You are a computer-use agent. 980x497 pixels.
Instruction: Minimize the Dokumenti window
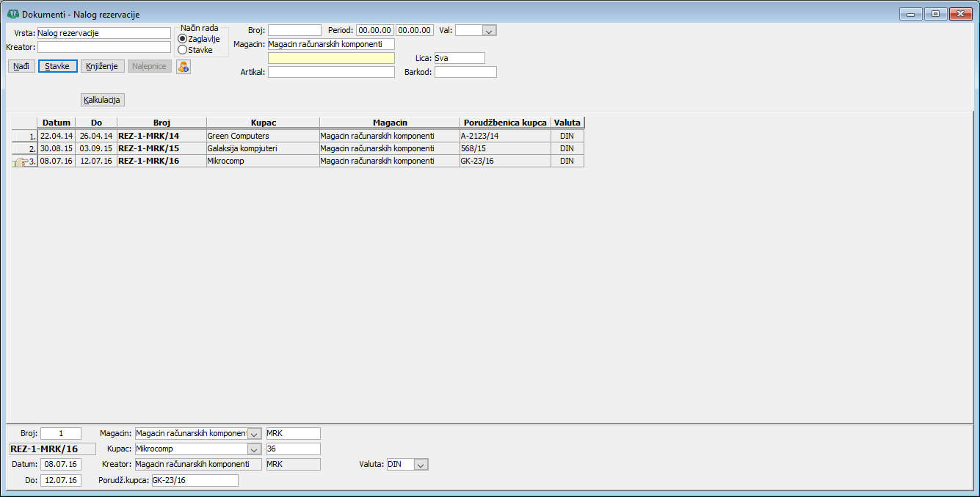tap(910, 14)
